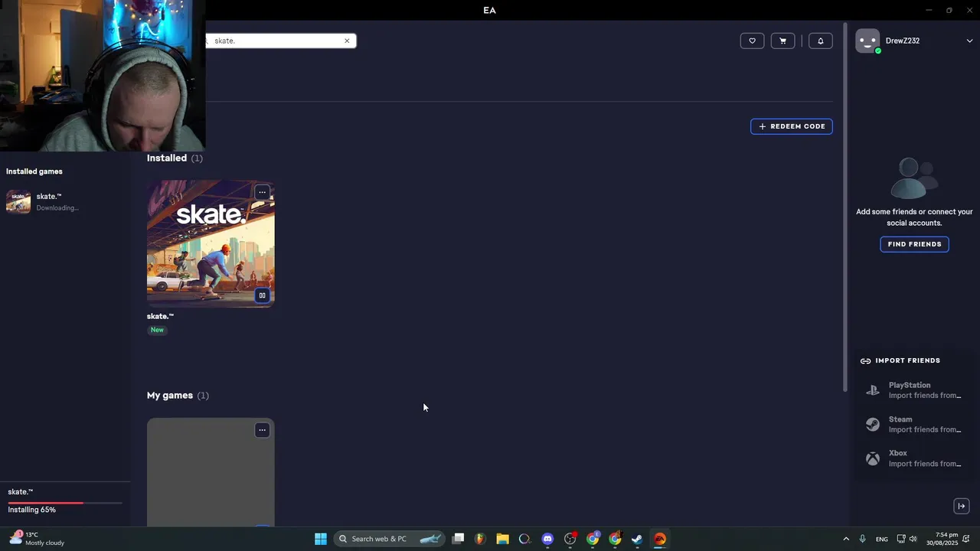Click the PlayStation logo icon
This screenshot has width=980, height=551.
[x=873, y=390]
